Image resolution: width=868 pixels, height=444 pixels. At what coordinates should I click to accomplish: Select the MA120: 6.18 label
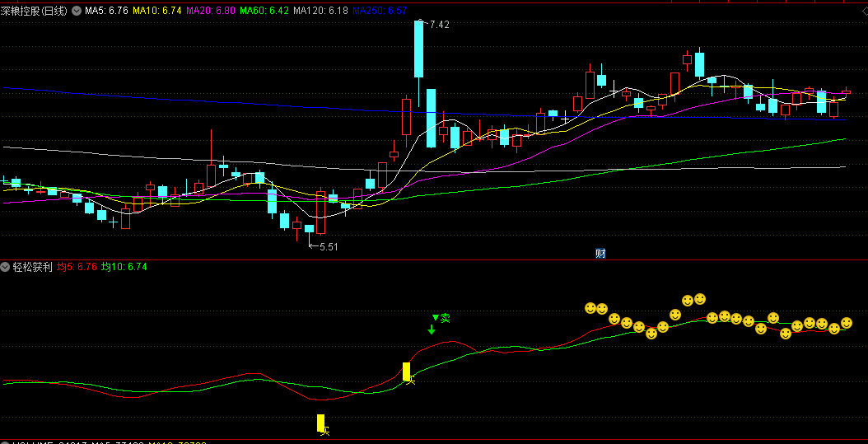pos(322,11)
